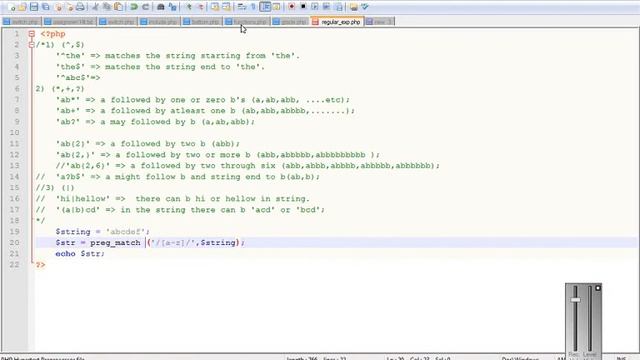Paste clipboard using the Paste icon
The image size is (640, 360).
pos(118,7)
